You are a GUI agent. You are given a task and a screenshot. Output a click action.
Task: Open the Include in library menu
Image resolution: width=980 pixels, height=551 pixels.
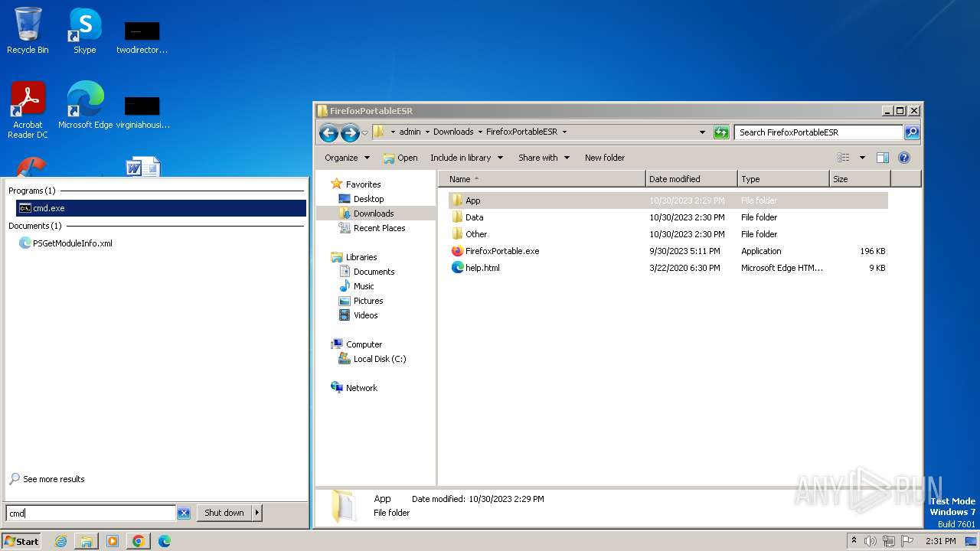pyautogui.click(x=466, y=158)
